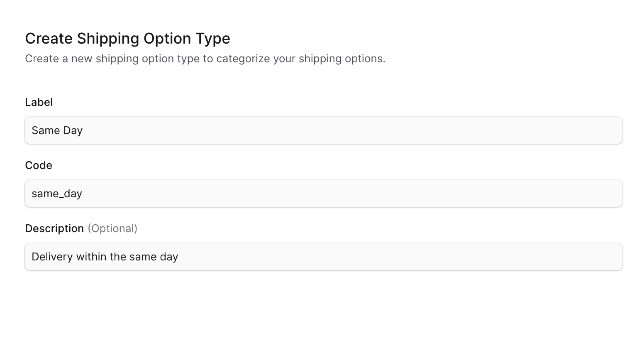Click the Description input with delivery text
644x363 pixels.
324,256
